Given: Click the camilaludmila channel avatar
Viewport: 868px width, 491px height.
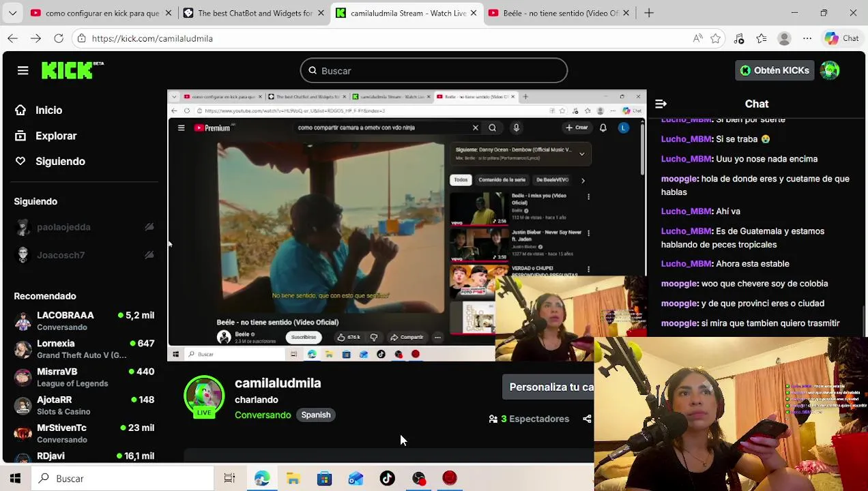Looking at the screenshot, I should (204, 396).
